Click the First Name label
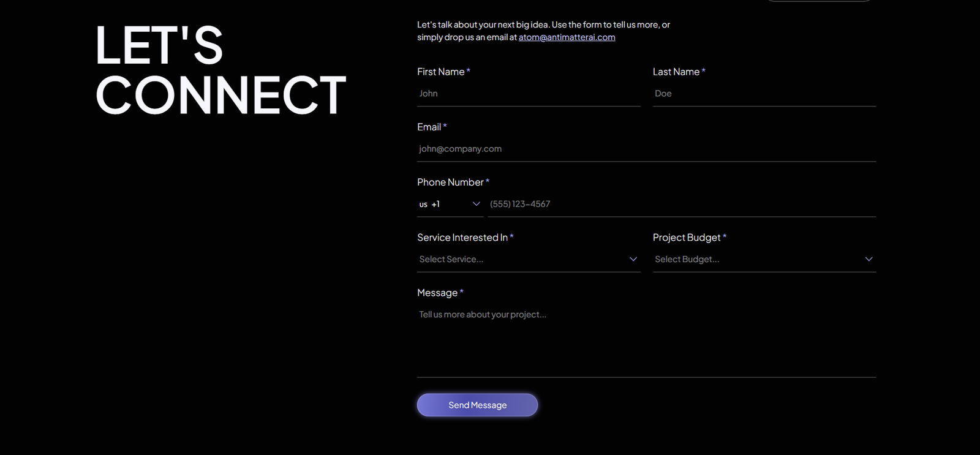980x455 pixels. (440, 72)
